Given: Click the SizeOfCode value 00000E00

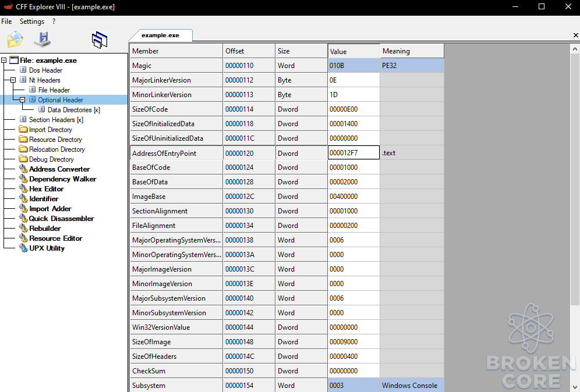Looking at the screenshot, I should pyautogui.click(x=353, y=109).
